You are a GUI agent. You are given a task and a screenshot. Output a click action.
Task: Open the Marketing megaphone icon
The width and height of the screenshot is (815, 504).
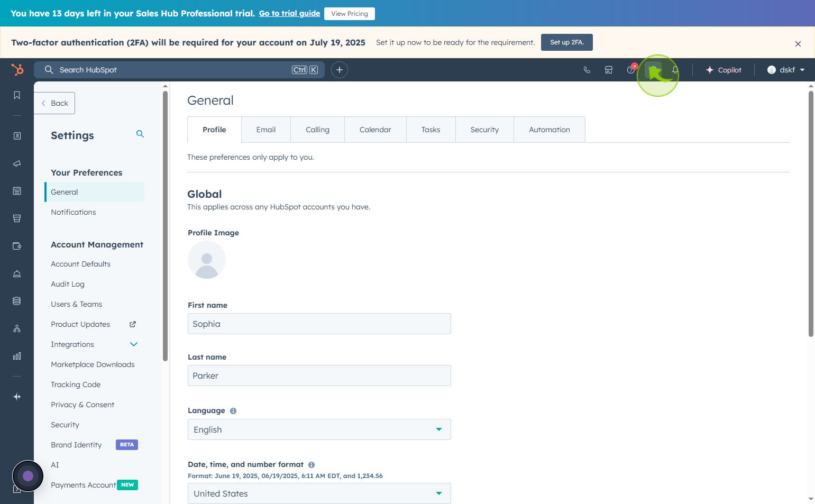(x=17, y=163)
